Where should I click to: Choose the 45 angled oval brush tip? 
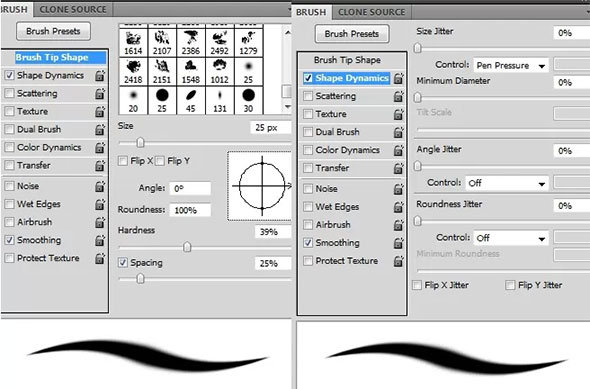pos(191,100)
